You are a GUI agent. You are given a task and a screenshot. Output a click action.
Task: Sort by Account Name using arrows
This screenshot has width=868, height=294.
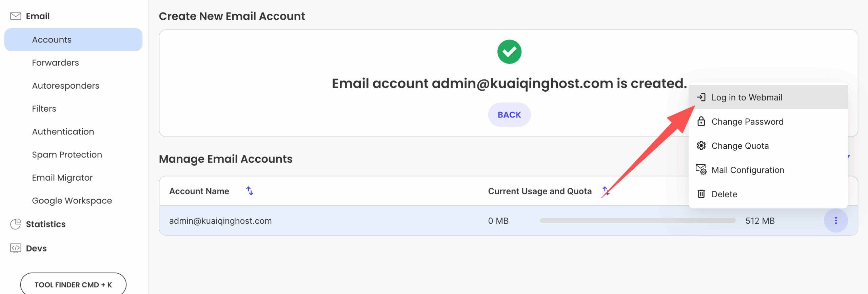pos(250,191)
